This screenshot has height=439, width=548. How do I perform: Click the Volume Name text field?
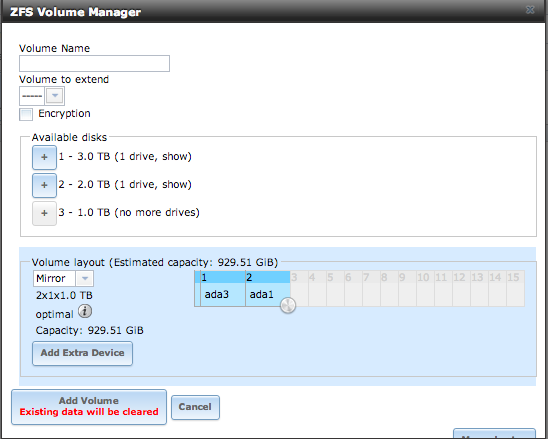[94, 64]
